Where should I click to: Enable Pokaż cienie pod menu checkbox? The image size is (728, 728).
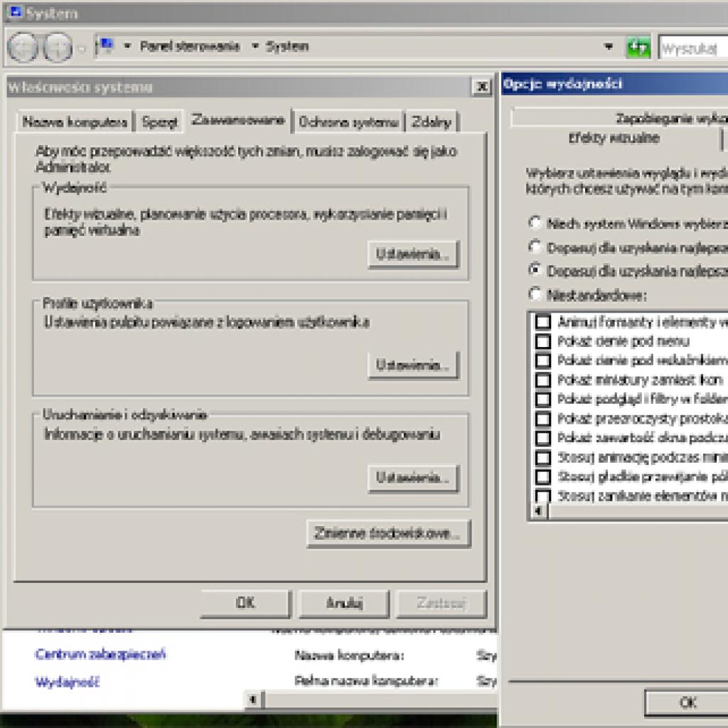click(542, 341)
